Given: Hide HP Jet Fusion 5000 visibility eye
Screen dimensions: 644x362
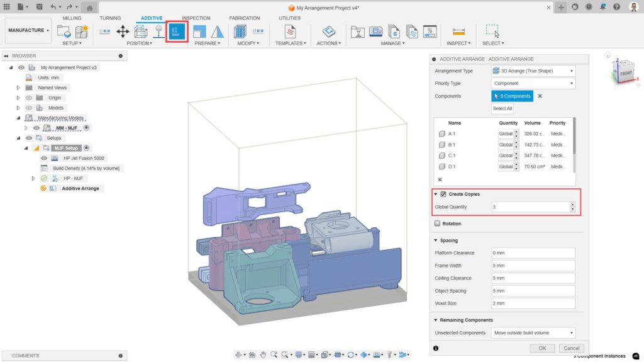Looking at the screenshot, I should (44, 159).
